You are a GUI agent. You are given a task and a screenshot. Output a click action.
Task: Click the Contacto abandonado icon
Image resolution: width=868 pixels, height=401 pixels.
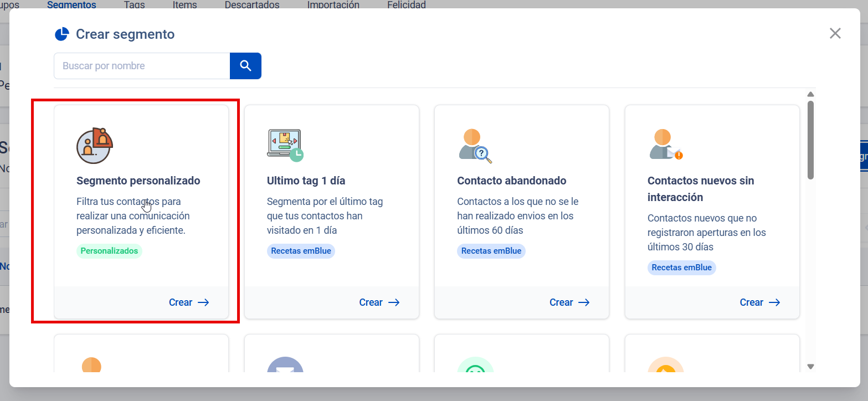(x=475, y=146)
